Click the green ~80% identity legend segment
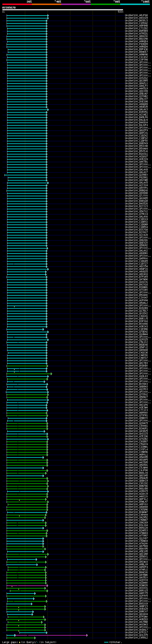 pyautogui.click(x=105, y=4)
